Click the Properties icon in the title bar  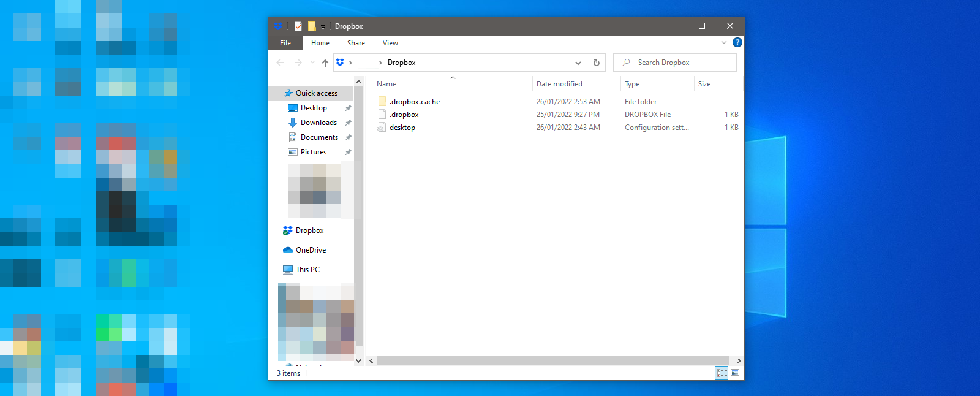(x=298, y=26)
